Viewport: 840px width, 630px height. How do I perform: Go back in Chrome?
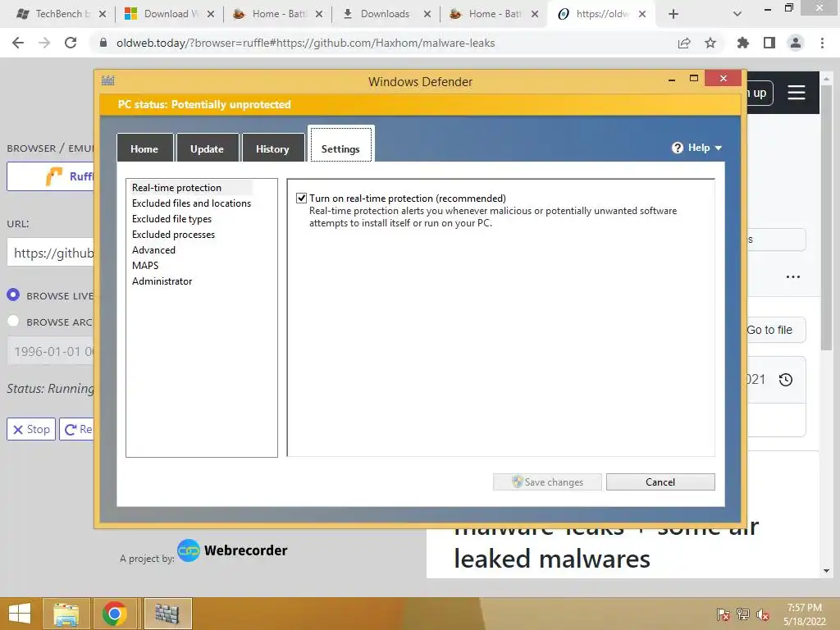coord(18,43)
